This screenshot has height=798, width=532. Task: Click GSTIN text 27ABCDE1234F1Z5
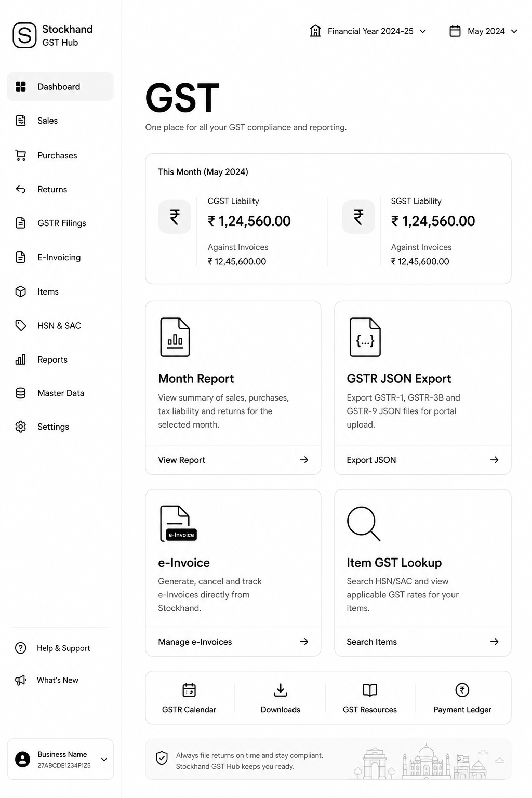64,766
